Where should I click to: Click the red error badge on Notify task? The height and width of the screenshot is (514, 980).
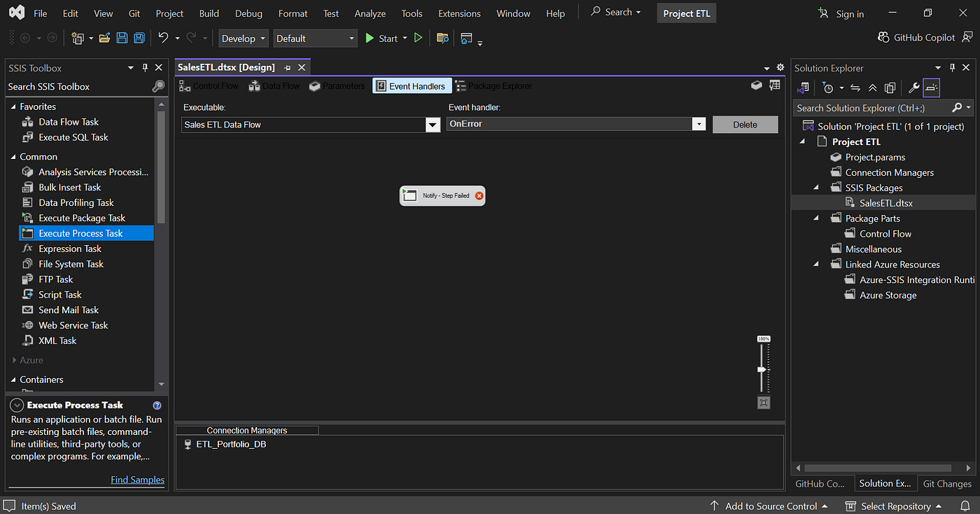click(479, 196)
